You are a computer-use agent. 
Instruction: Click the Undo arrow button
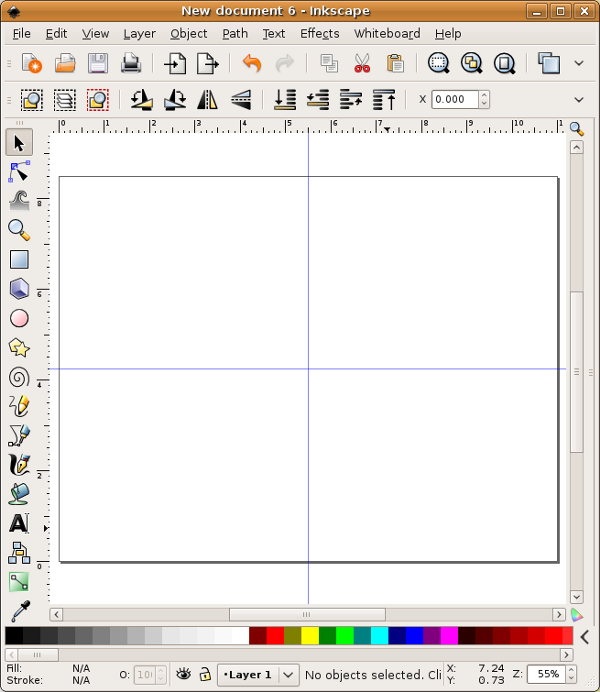[252, 64]
